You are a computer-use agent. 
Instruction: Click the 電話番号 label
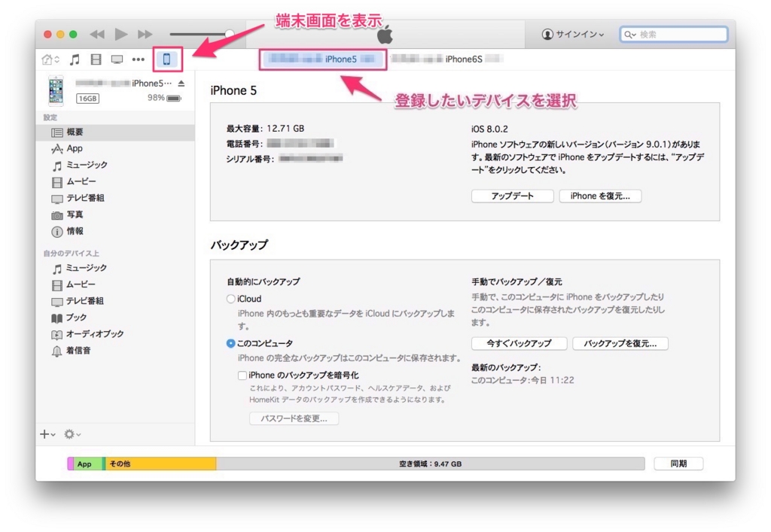tap(245, 144)
